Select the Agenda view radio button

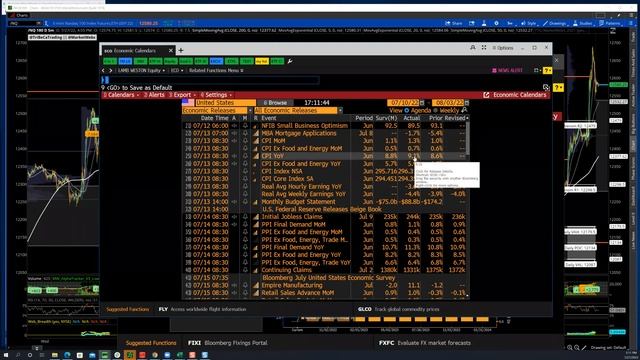[x=407, y=111]
